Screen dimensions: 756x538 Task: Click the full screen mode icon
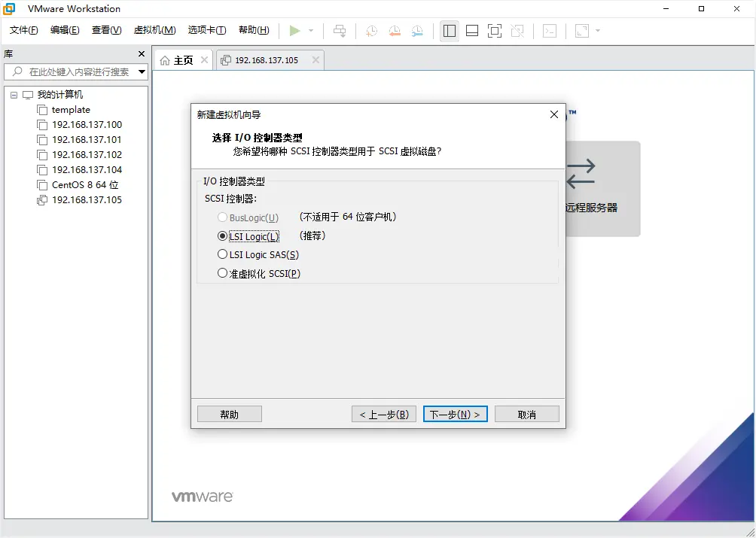pyautogui.click(x=494, y=31)
